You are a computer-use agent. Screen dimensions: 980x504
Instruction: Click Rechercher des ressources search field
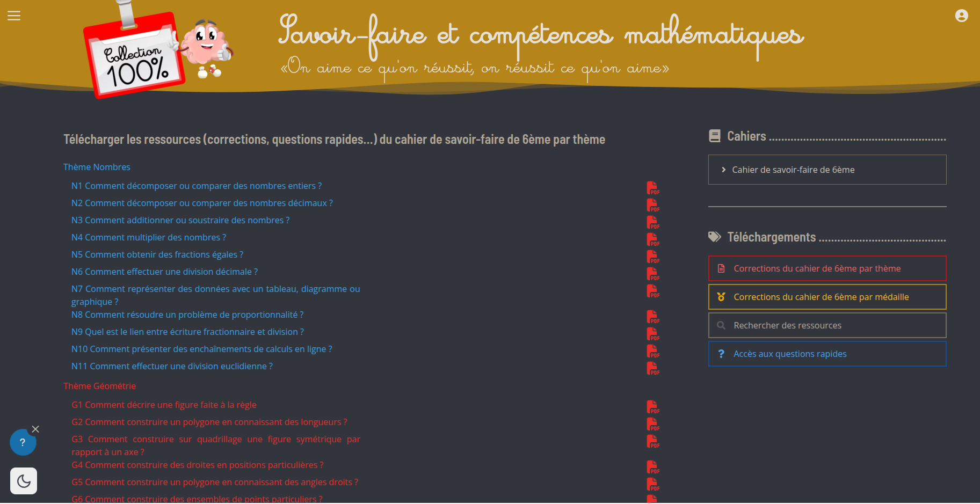[827, 325]
